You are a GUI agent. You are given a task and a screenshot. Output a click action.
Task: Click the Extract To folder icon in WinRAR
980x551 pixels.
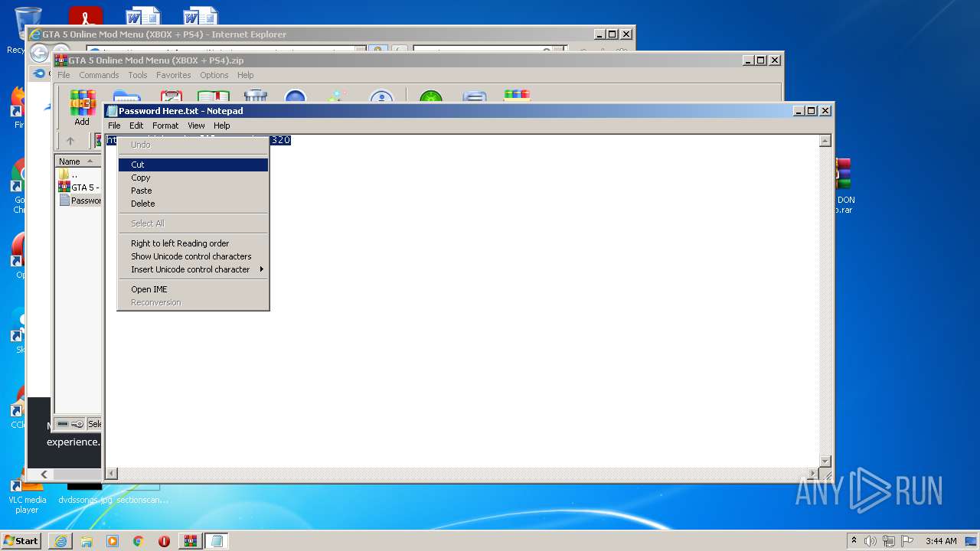click(126, 96)
